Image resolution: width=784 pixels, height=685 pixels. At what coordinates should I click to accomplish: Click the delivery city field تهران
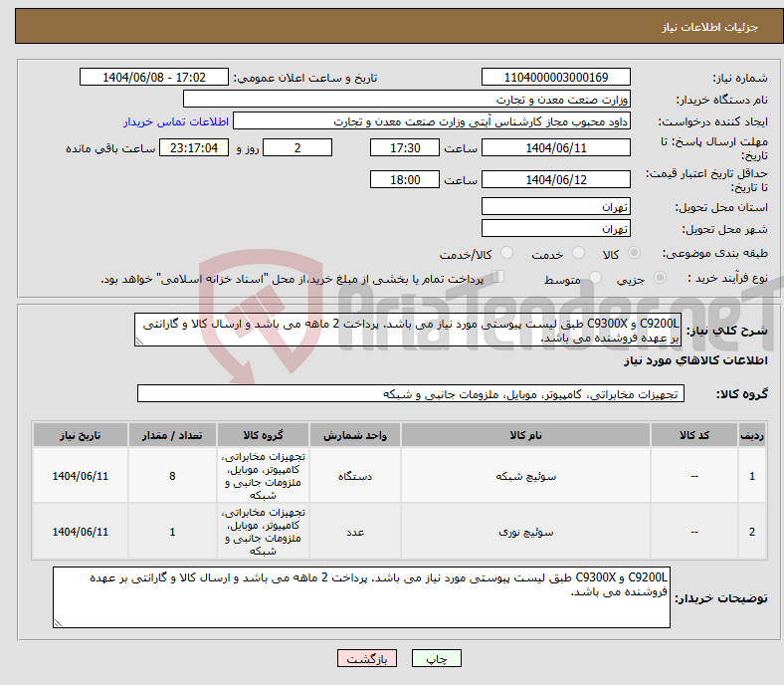(x=555, y=228)
